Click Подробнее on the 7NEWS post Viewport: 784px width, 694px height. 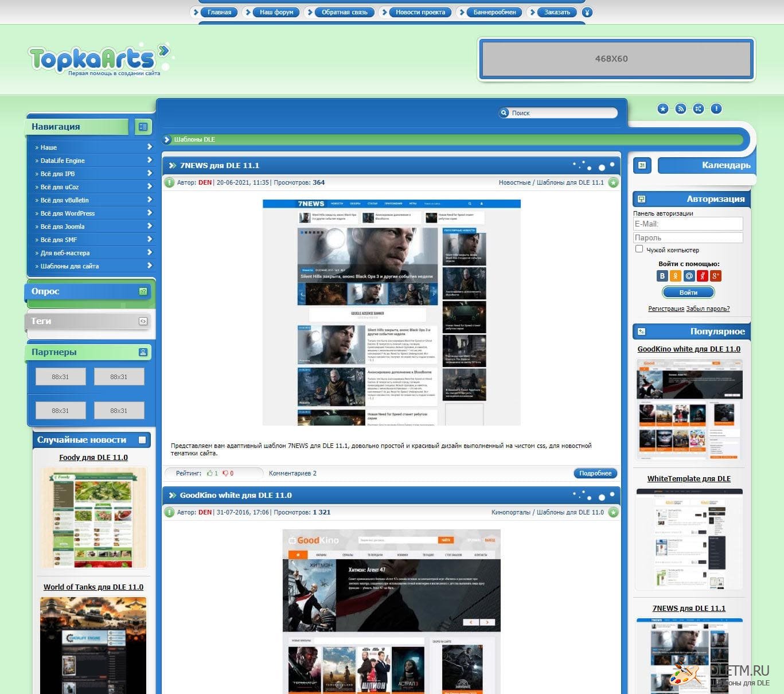click(x=595, y=473)
